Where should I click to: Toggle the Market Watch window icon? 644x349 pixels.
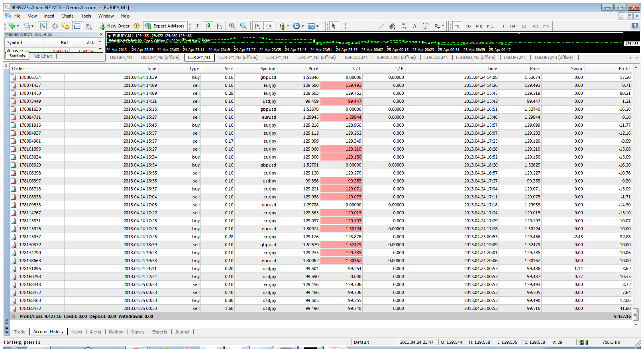[43, 26]
